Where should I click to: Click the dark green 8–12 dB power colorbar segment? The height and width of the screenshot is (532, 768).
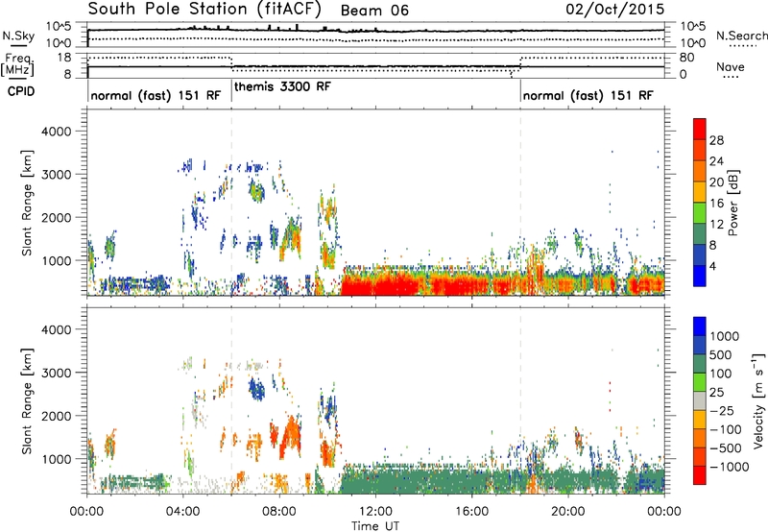click(700, 233)
